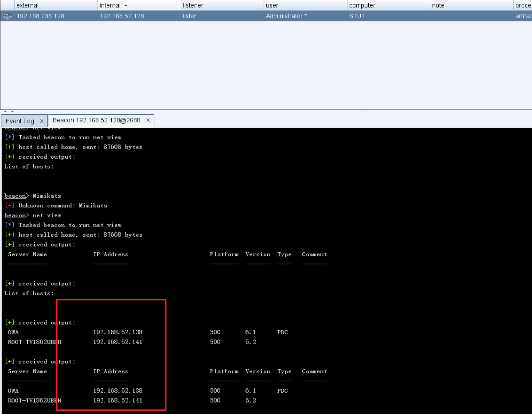Click the red Unknown command error marker
Screen dimensions: 532x414
[9, 205]
